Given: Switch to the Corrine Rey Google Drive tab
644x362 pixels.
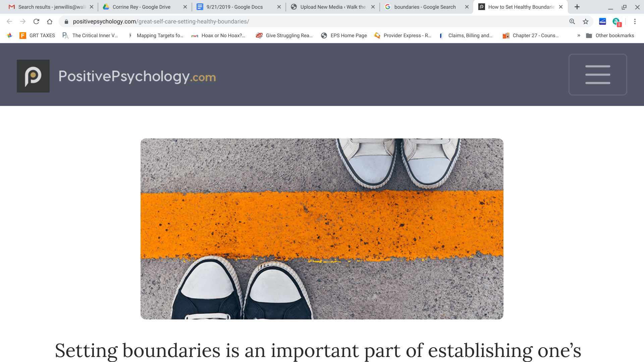Looking at the screenshot, I should tap(141, 7).
